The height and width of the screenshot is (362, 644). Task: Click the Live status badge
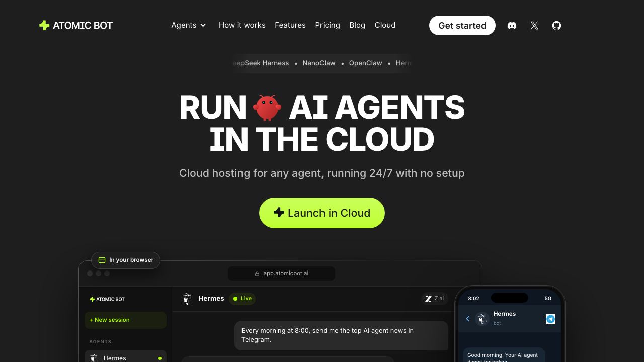243,299
